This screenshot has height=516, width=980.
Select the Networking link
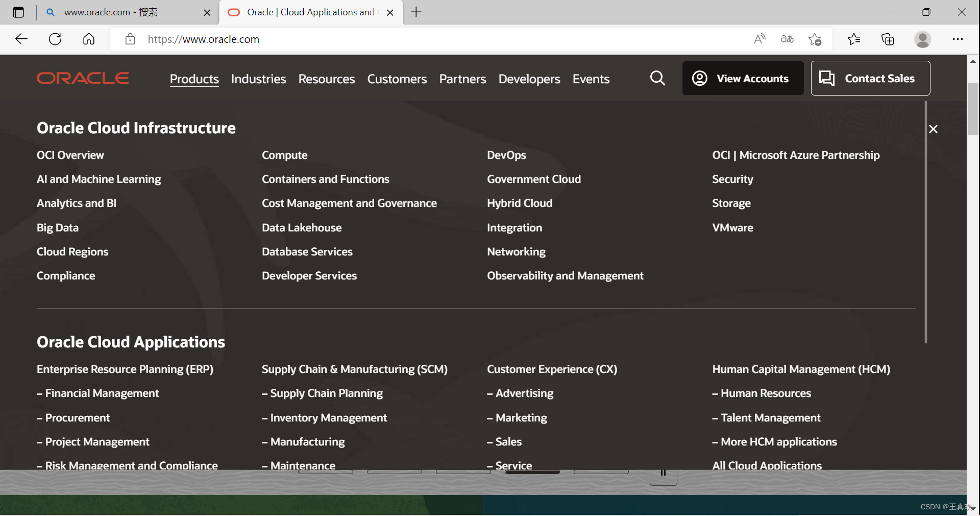(516, 252)
